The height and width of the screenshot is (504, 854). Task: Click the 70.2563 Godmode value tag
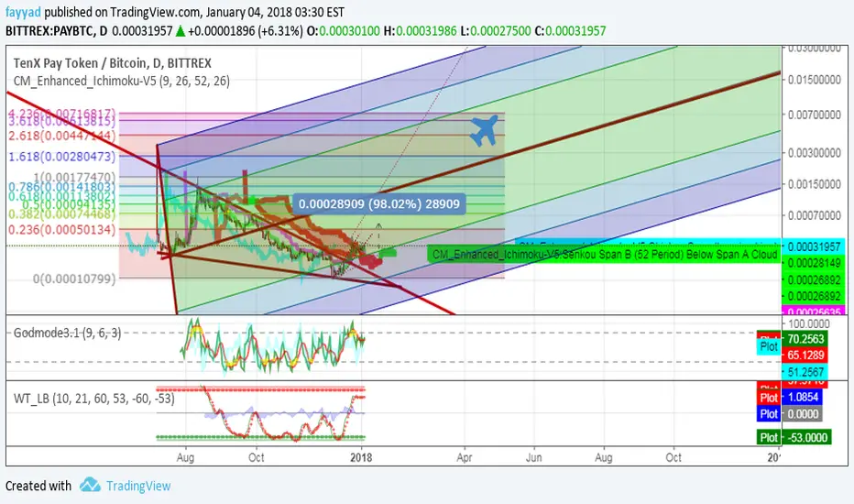click(x=805, y=338)
